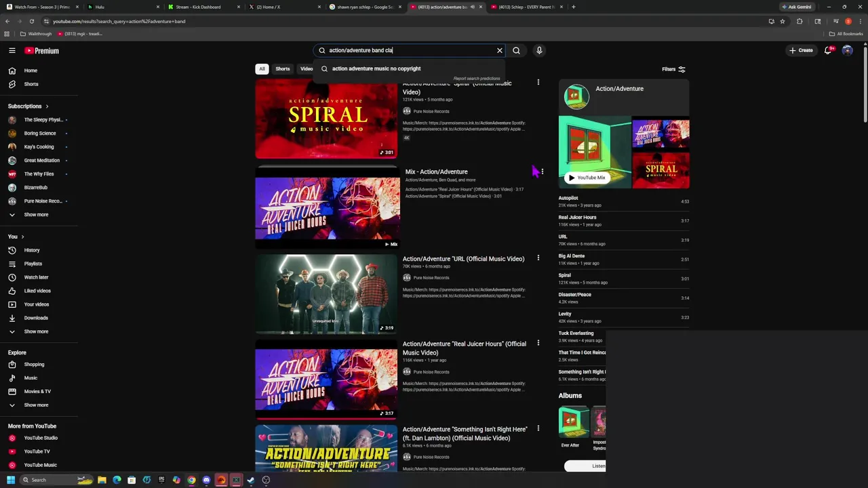The image size is (868, 488).
Task: Select the 'Shorts' filter chip
Action: coord(283,68)
